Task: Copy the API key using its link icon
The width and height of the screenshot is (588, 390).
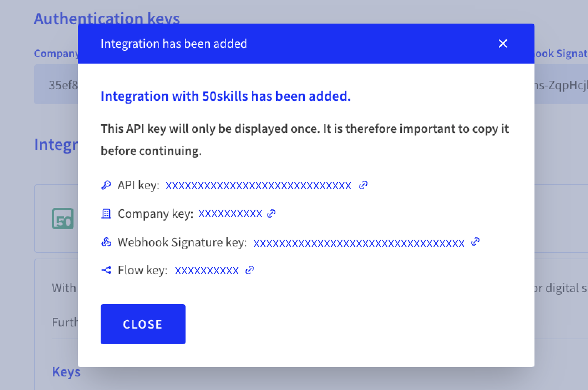Action: tap(363, 185)
